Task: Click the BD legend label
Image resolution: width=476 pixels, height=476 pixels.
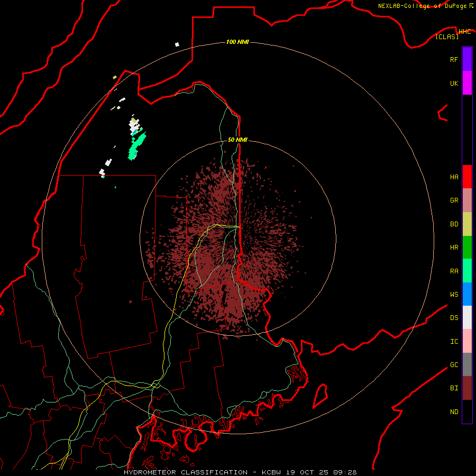Action: [454, 224]
